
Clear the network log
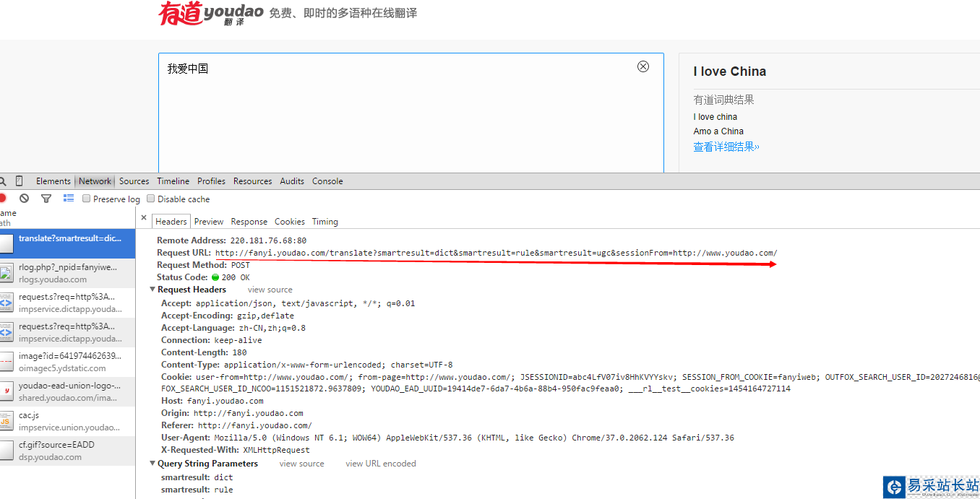25,199
